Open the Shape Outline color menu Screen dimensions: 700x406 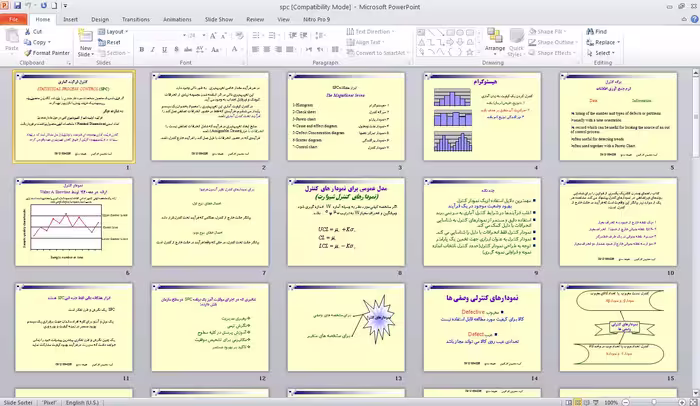click(x=554, y=42)
